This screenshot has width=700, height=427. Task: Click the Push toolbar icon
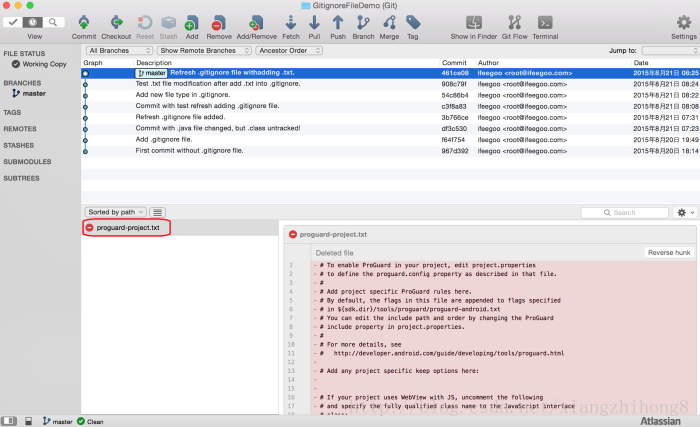[338, 22]
